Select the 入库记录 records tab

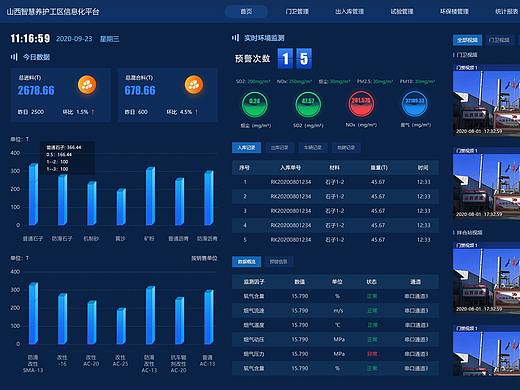tap(246, 148)
